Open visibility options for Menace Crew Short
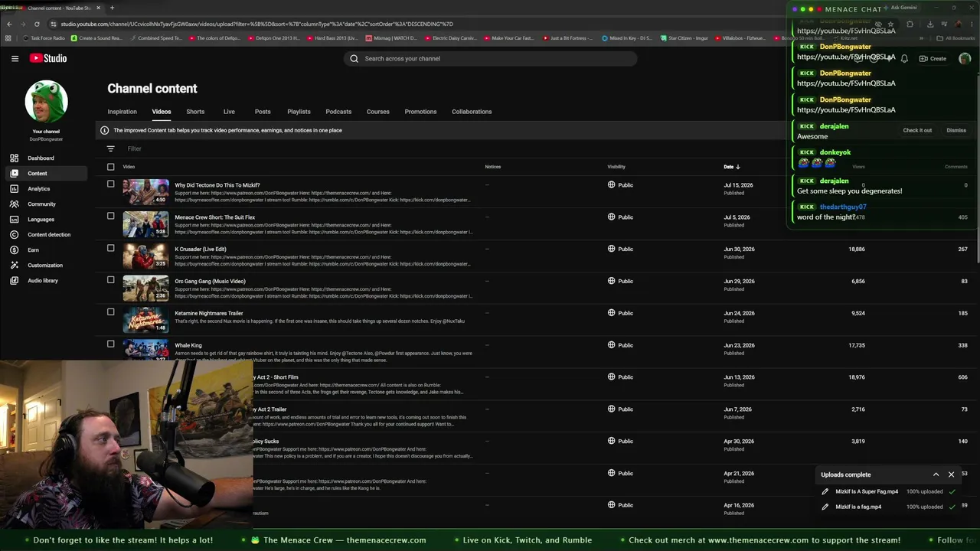This screenshot has height=551, width=980. 621,217
